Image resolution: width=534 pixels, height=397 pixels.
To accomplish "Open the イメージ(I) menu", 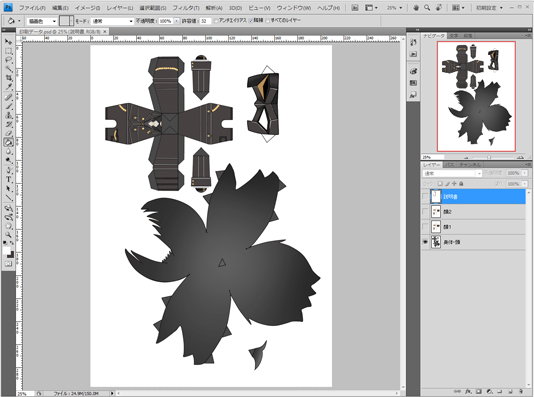I will tap(87, 7).
